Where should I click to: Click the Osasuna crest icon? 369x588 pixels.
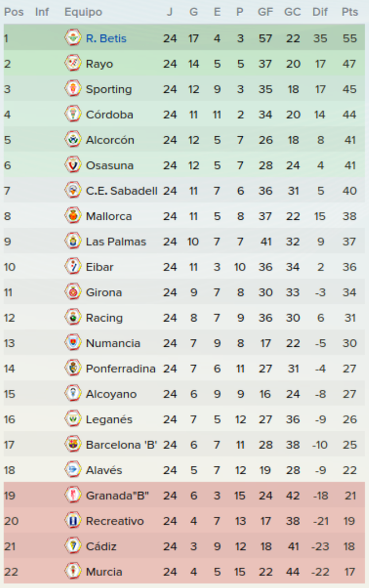pyautogui.click(x=73, y=165)
